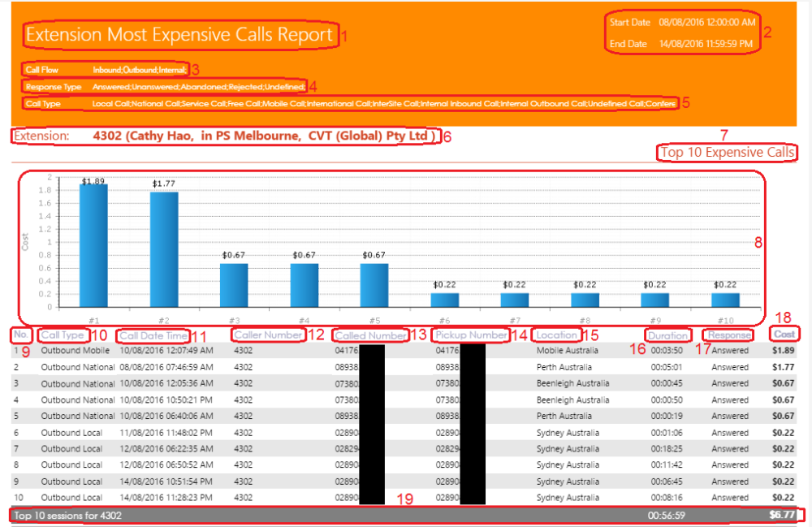Viewport: 812px width, 527px height.
Task: Select the Start Date value 08/08/2016 12:00:00 AM
Action: 707,22
